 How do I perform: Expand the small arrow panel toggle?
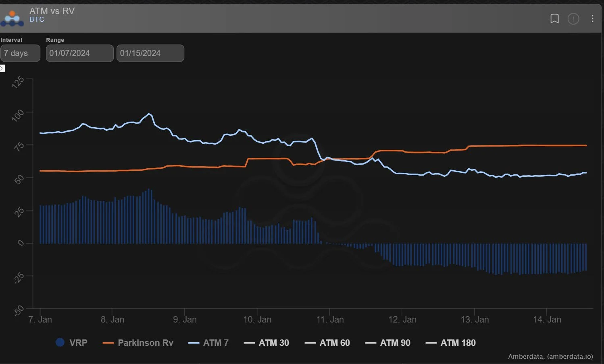(2, 68)
